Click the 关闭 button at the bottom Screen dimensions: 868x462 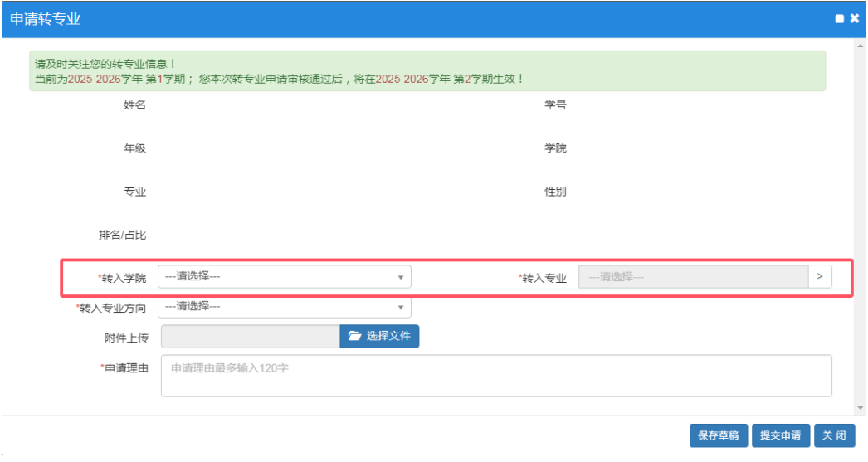[834, 435]
